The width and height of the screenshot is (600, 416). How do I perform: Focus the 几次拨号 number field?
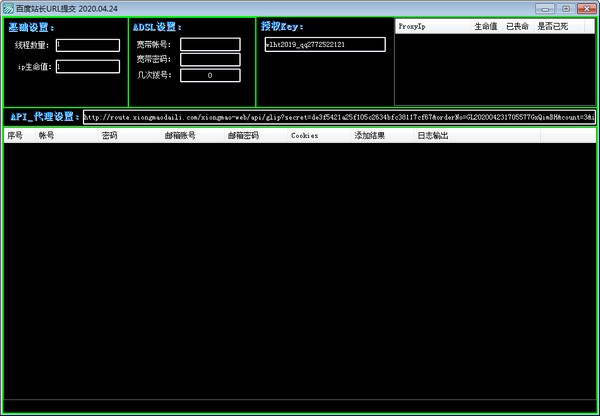210,75
